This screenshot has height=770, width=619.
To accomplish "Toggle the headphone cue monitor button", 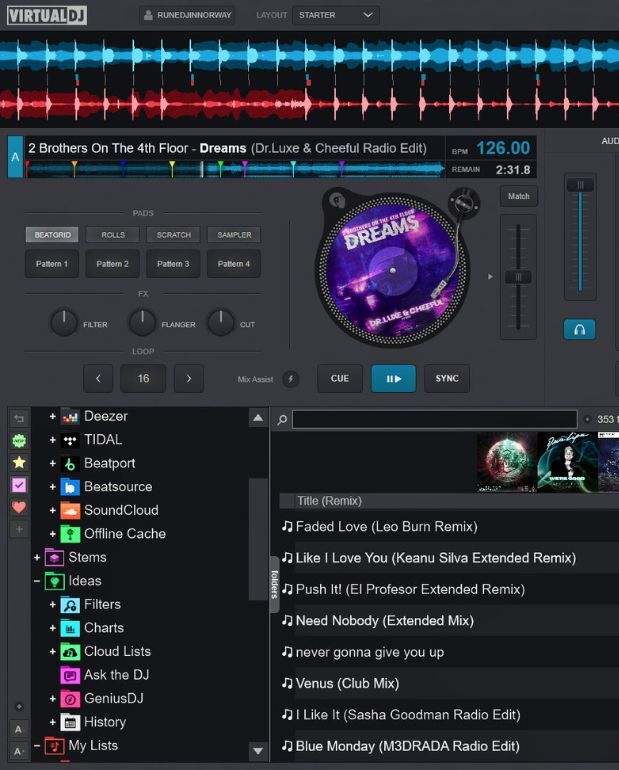I will 579,329.
